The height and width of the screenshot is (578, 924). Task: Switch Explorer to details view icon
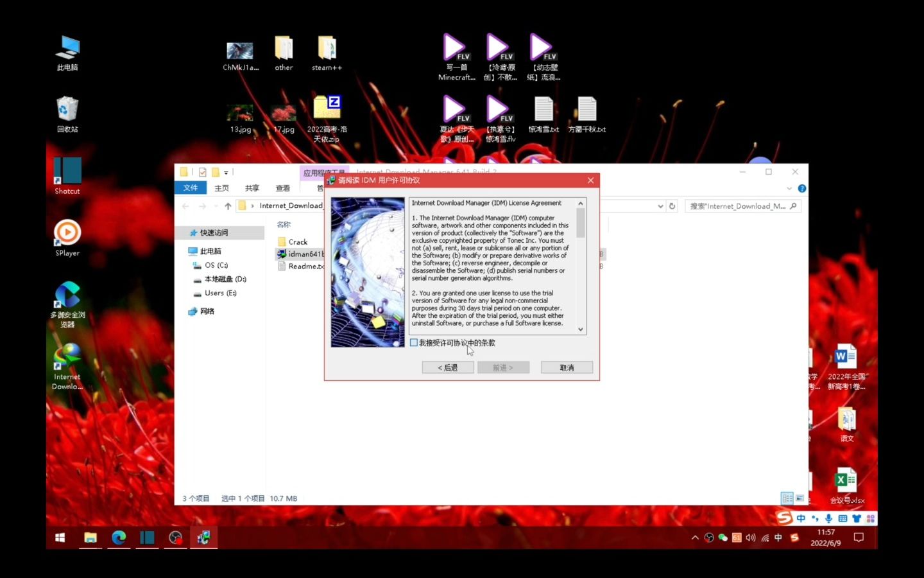(x=787, y=498)
